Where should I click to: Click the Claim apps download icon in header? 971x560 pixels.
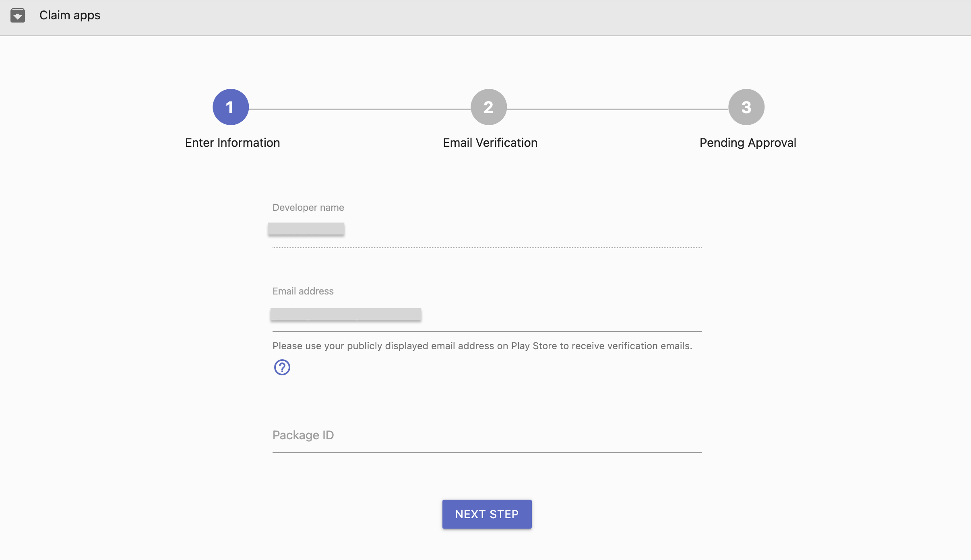[17, 15]
